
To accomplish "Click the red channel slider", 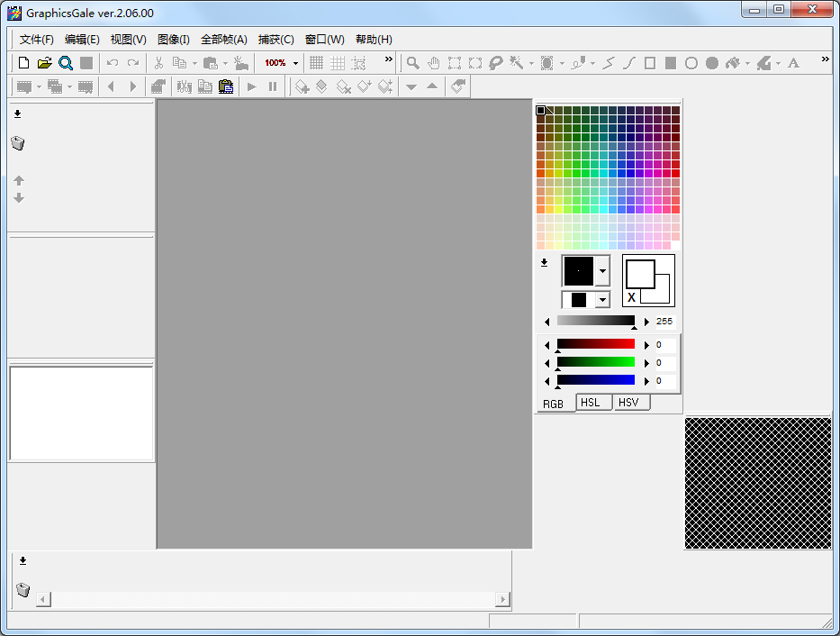I will coord(596,344).
